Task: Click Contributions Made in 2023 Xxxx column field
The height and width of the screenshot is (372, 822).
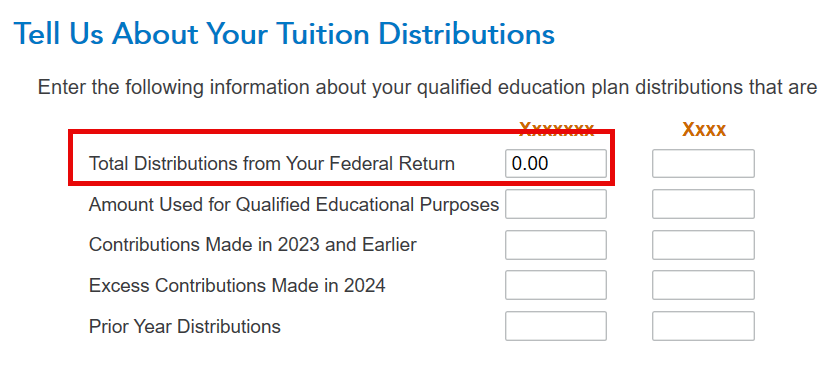Action: point(704,245)
